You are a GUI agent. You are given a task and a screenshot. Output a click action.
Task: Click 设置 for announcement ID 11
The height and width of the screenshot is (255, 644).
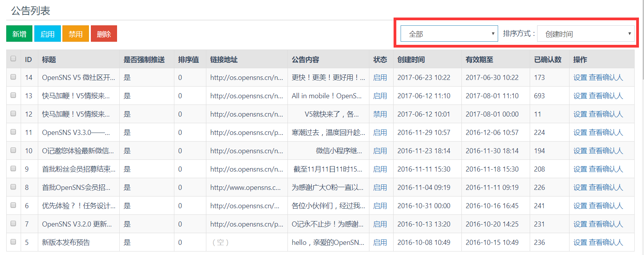click(580, 133)
